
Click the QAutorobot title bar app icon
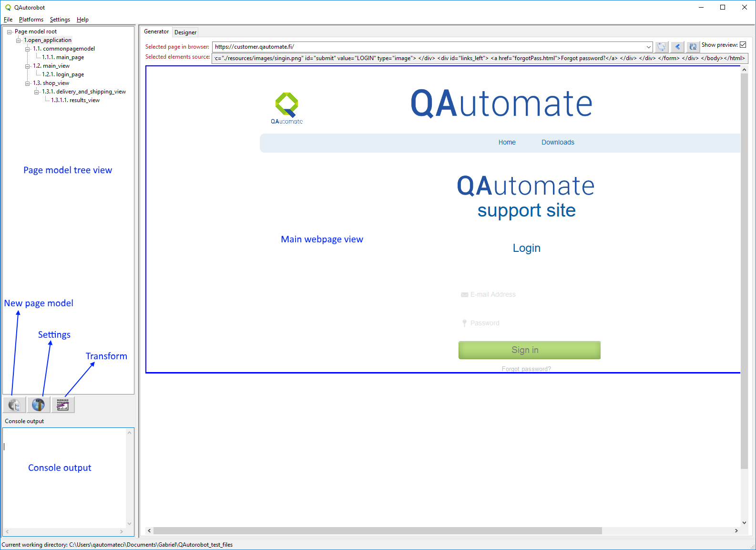8,8
